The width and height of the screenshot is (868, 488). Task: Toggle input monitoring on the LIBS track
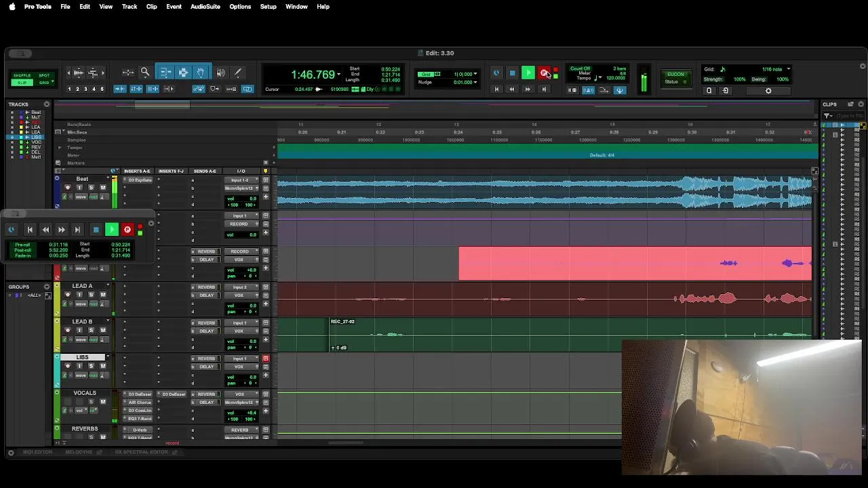pyautogui.click(x=79, y=366)
